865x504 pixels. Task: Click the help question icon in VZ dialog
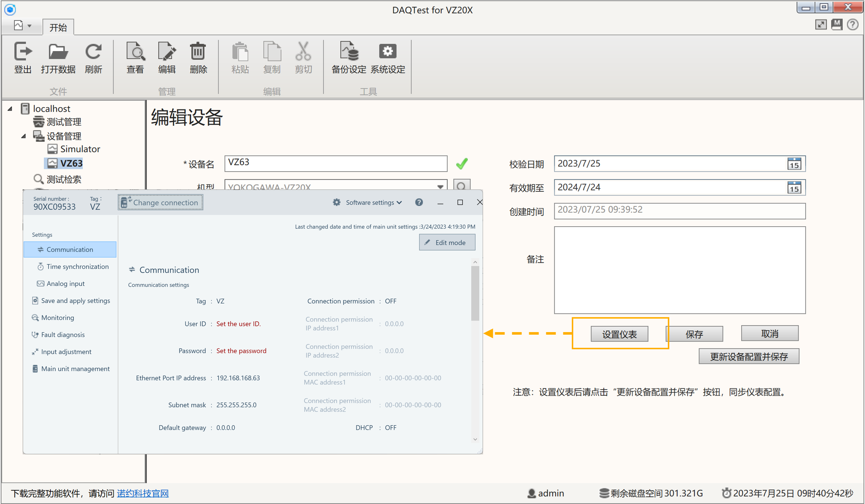(419, 202)
